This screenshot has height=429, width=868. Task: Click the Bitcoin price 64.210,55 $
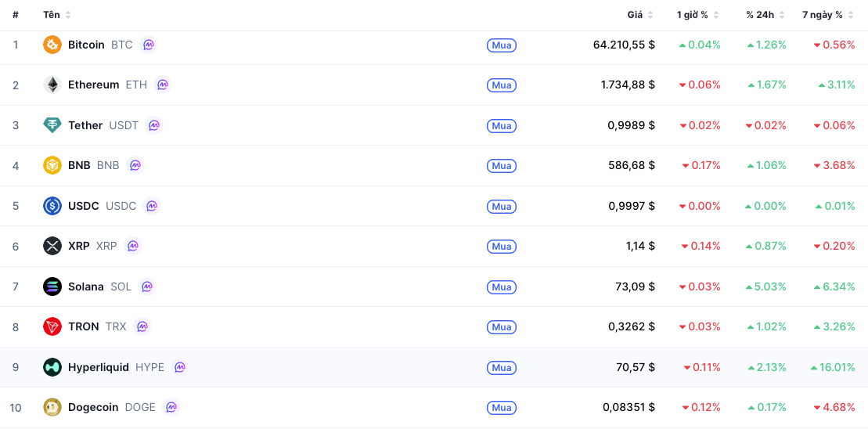pos(624,45)
